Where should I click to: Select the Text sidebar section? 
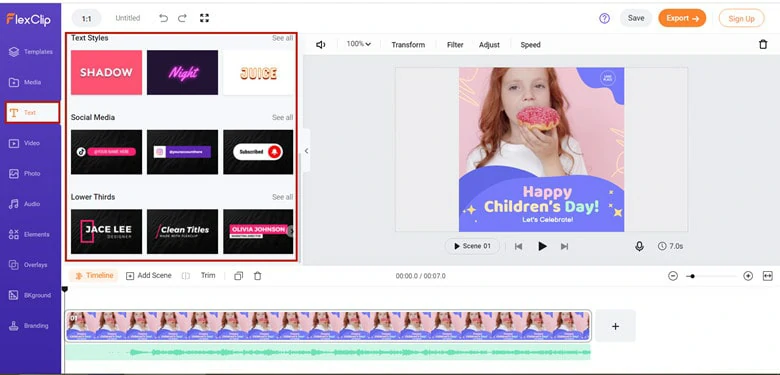point(32,112)
